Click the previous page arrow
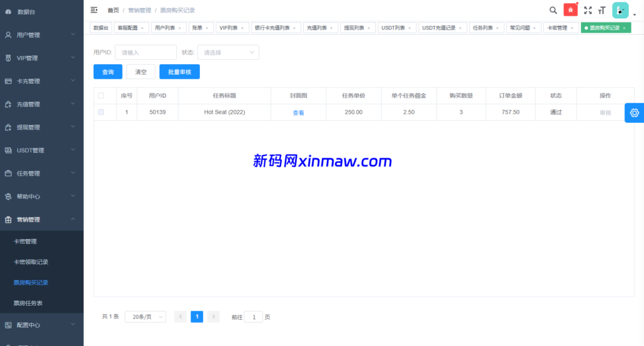The width and height of the screenshot is (644, 346). 180,316
